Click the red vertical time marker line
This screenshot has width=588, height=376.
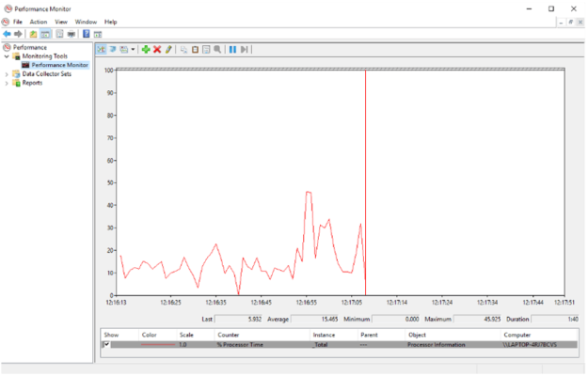click(x=366, y=182)
